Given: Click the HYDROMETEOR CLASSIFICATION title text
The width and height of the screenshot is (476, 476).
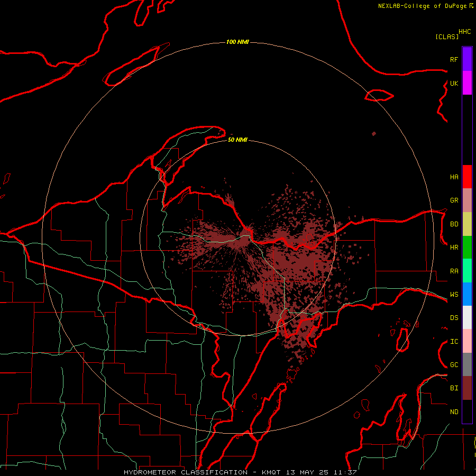Looking at the screenshot, I should click(186, 472).
